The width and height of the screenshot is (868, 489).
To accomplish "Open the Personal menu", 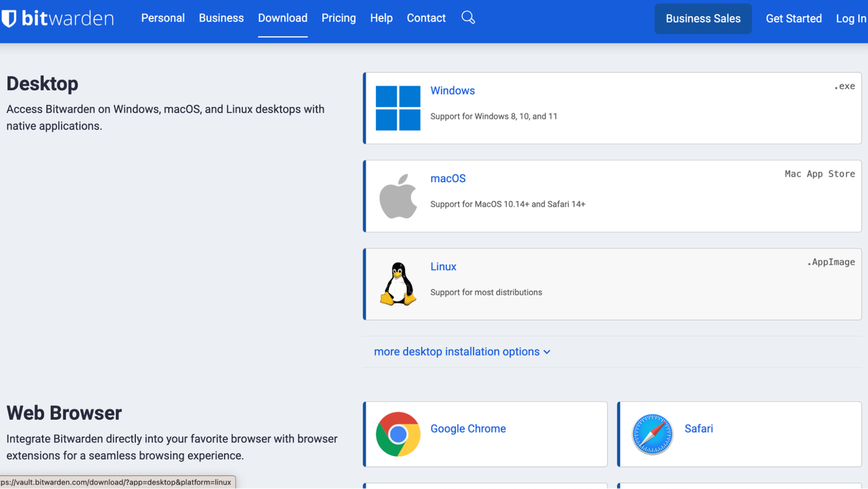I will coord(163,18).
